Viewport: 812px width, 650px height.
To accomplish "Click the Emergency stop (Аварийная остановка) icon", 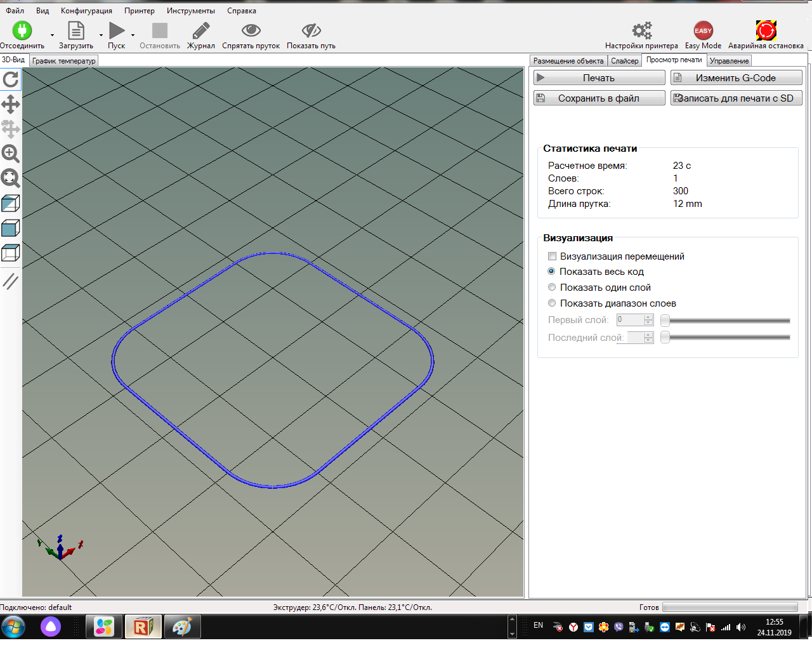I will (766, 30).
